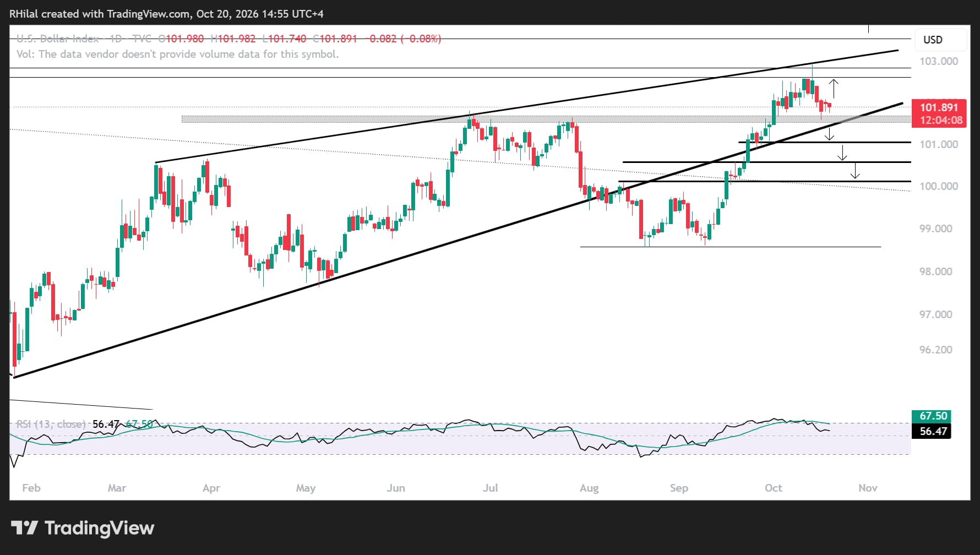
Task: Click the 101.000 price axis label
Action: 939,144
